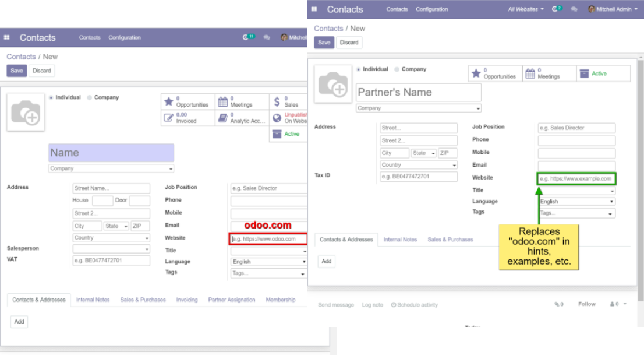Toggle Unpublished On Website globe button

[x=289, y=118]
